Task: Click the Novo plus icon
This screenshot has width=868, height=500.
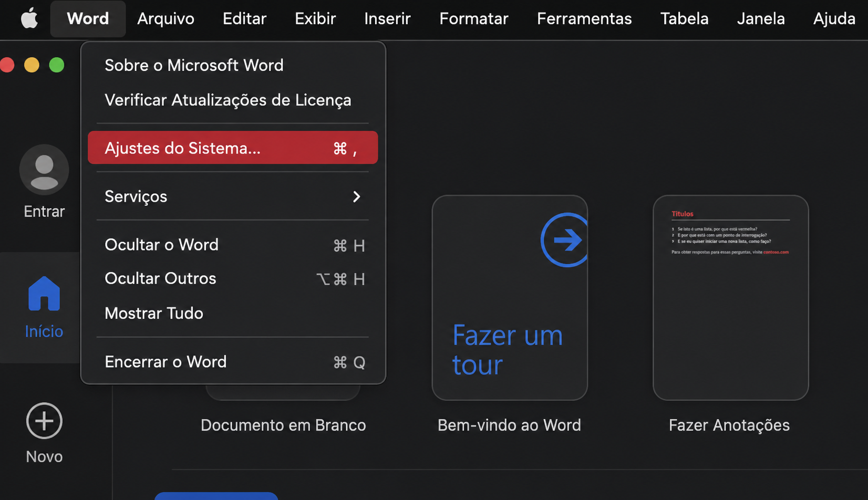Action: point(44,421)
